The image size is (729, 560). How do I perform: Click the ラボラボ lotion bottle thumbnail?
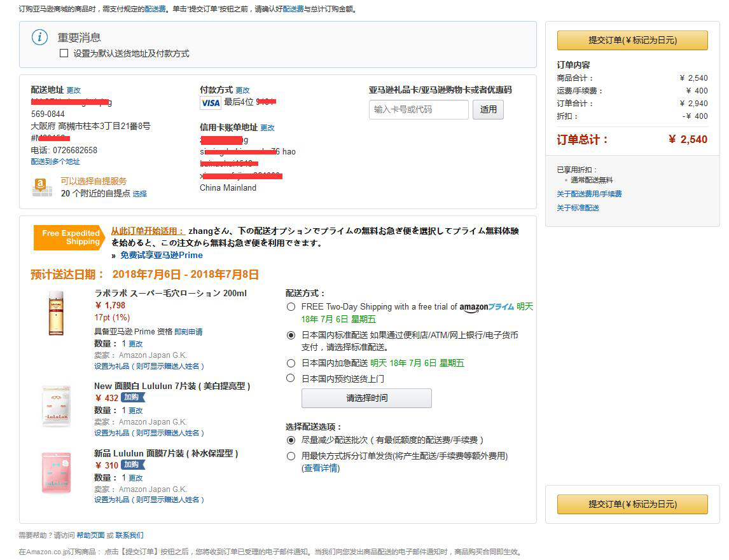pos(56,313)
